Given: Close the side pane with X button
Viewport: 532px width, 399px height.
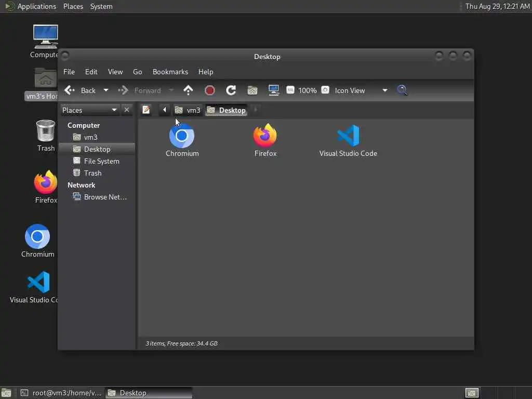Looking at the screenshot, I should coord(127,110).
